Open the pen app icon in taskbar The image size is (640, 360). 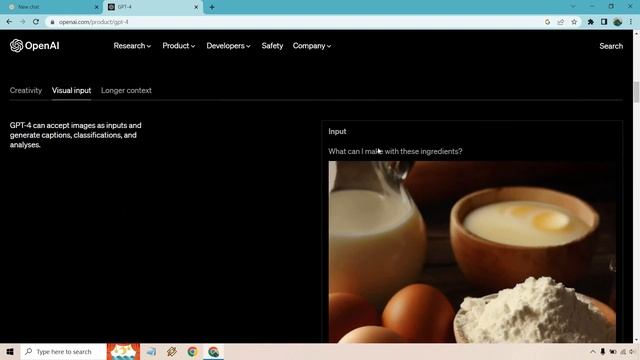point(172,351)
